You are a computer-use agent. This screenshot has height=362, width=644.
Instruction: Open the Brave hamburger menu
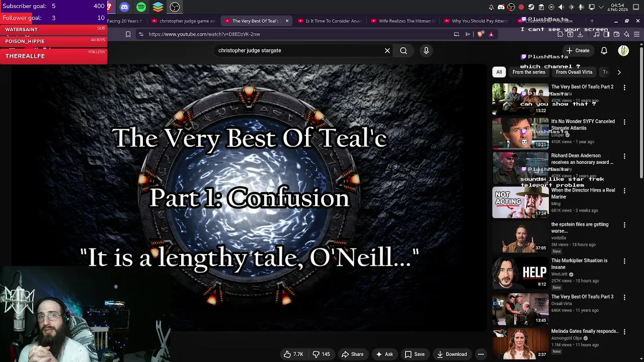point(636,34)
